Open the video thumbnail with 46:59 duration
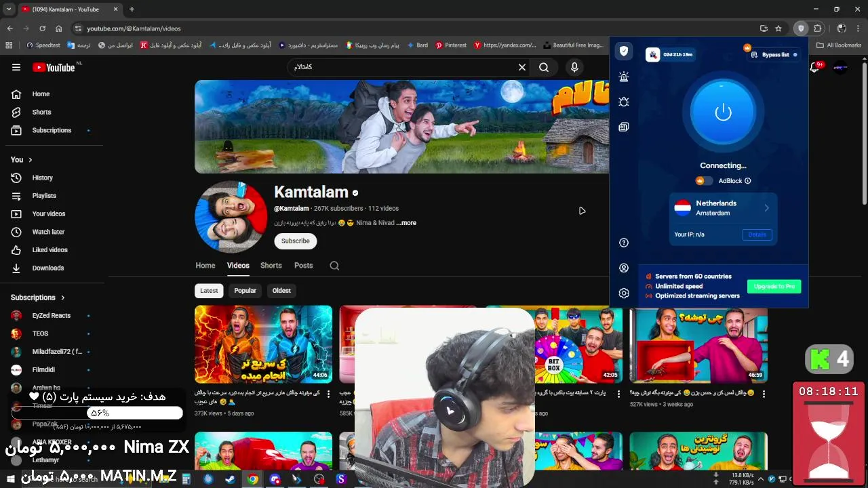The image size is (868, 488). tap(698, 344)
